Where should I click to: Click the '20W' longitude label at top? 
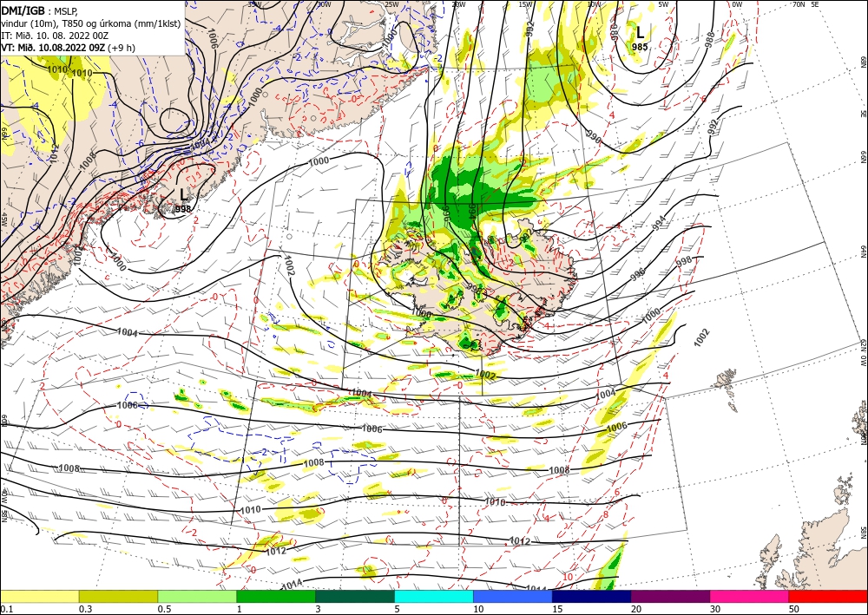pyautogui.click(x=458, y=4)
